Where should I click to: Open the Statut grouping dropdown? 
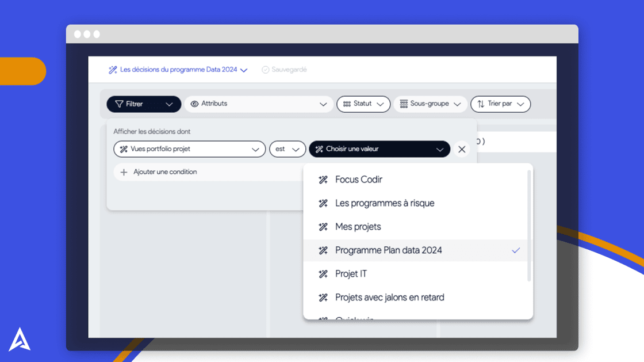coord(363,104)
